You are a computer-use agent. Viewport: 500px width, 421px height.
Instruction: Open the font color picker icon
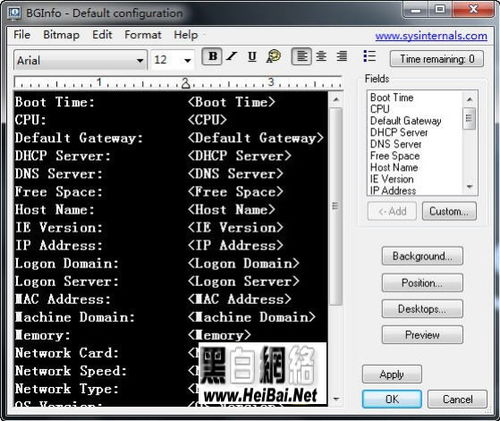coord(274,57)
